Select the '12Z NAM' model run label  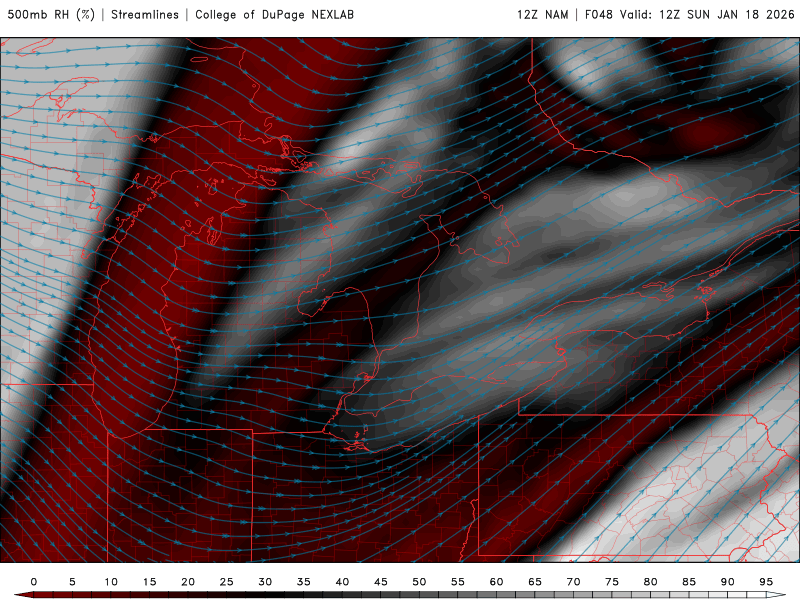(x=543, y=15)
